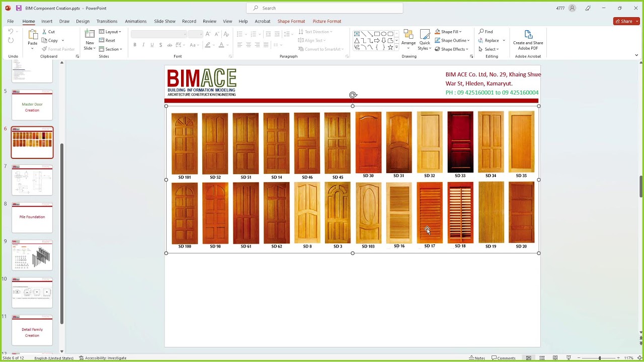Collapse the ribbon with chevron

pyautogui.click(x=636, y=56)
